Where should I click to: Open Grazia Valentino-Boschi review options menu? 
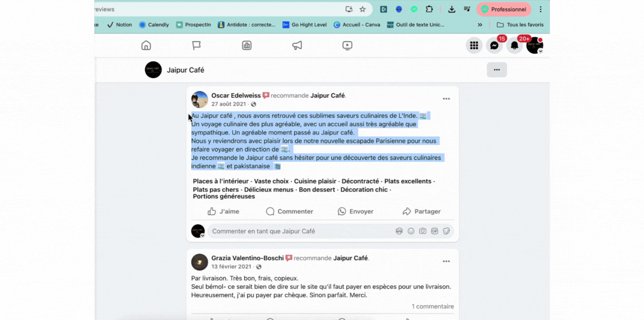pos(446,261)
